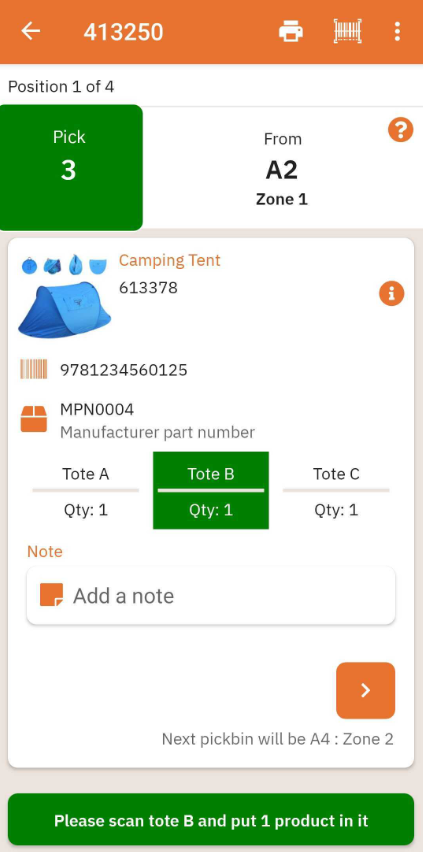Select the Tote C tab
This screenshot has height=852, width=423.
[x=336, y=490]
